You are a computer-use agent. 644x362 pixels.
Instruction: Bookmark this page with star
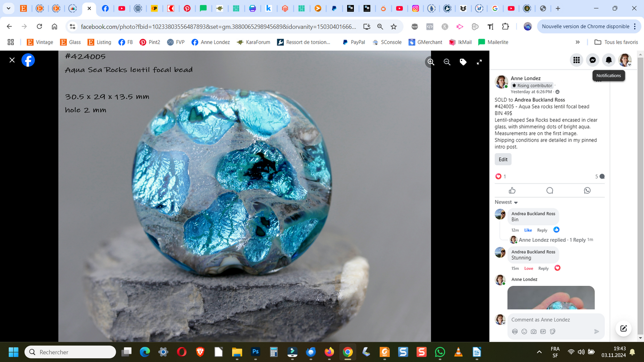pyautogui.click(x=394, y=27)
